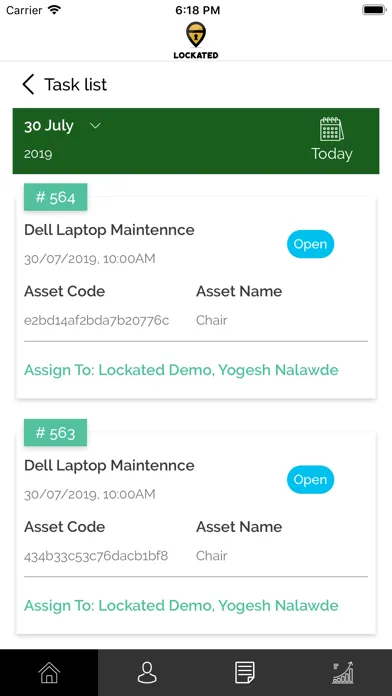Open Assign To link on task 564
392x696 pixels.
click(181, 370)
